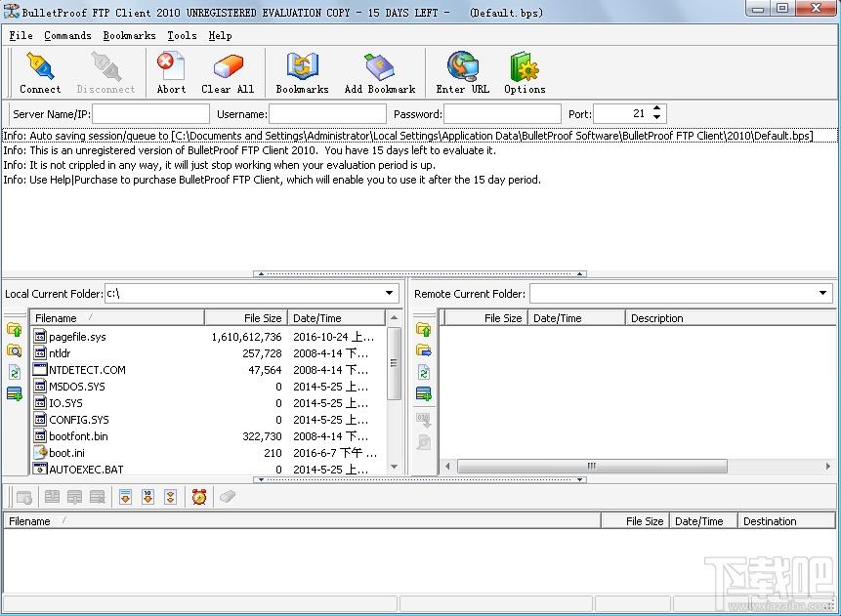Sort local files by Filename column
This screenshot has height=616, width=841.
coord(117,318)
